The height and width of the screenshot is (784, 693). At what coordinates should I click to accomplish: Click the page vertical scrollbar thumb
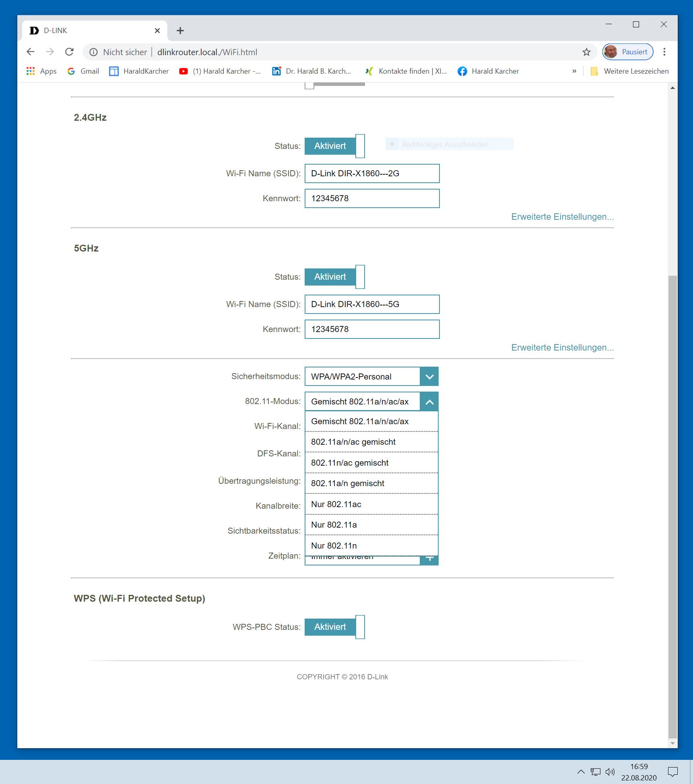coord(672,507)
